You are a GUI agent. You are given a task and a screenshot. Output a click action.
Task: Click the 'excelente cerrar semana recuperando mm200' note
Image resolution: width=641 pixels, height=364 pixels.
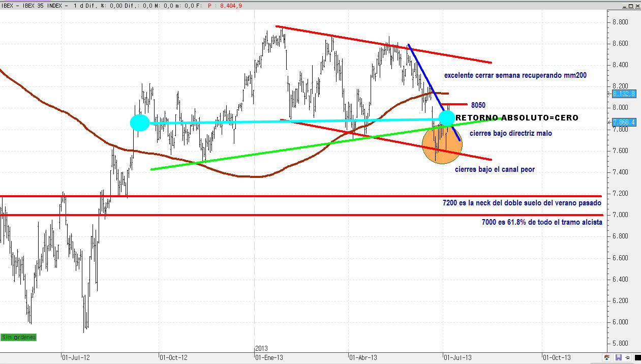(x=515, y=75)
